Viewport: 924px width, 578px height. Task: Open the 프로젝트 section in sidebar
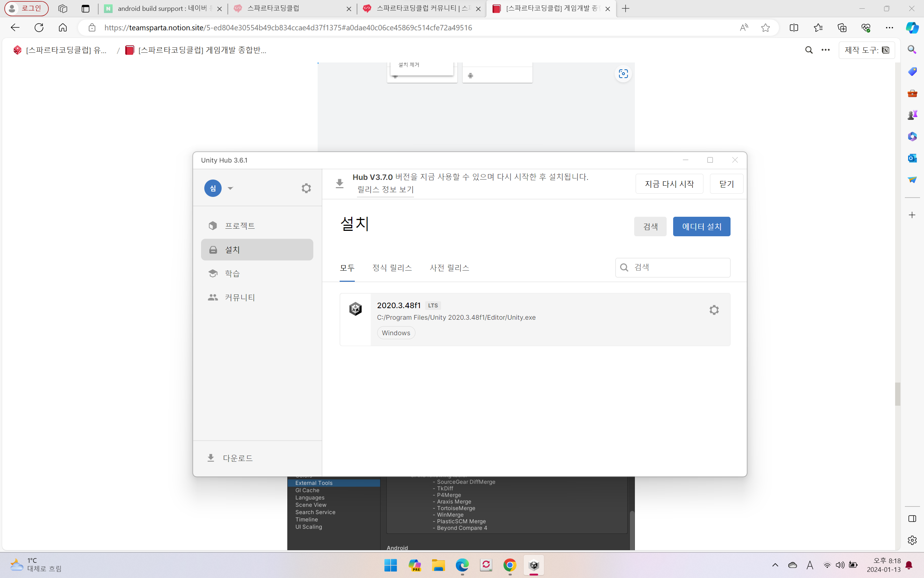(x=257, y=225)
